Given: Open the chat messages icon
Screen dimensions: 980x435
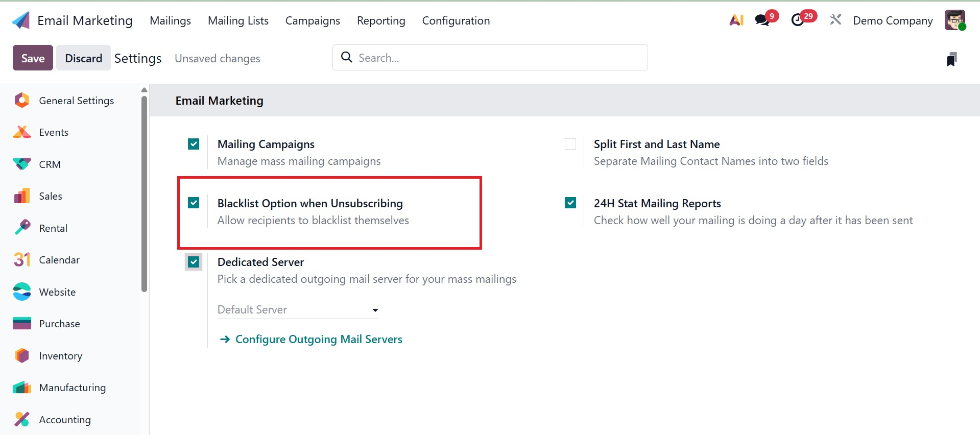Looking at the screenshot, I should [762, 20].
